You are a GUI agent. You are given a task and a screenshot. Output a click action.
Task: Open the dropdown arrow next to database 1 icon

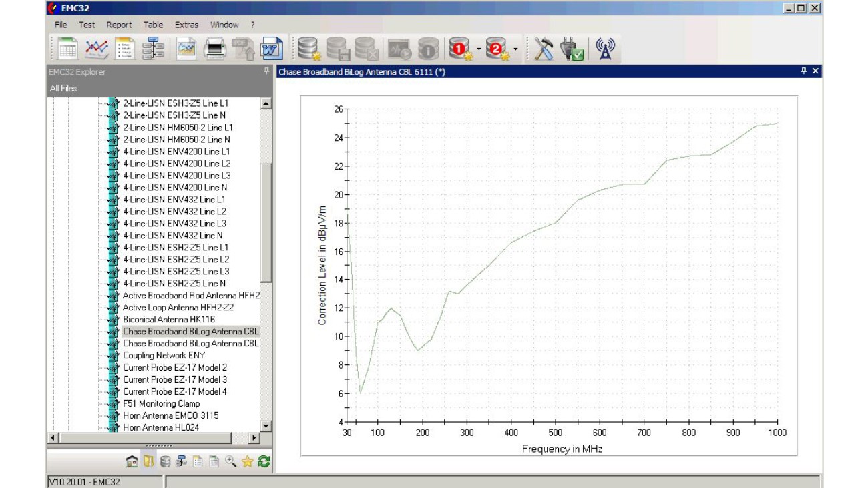pyautogui.click(x=479, y=49)
